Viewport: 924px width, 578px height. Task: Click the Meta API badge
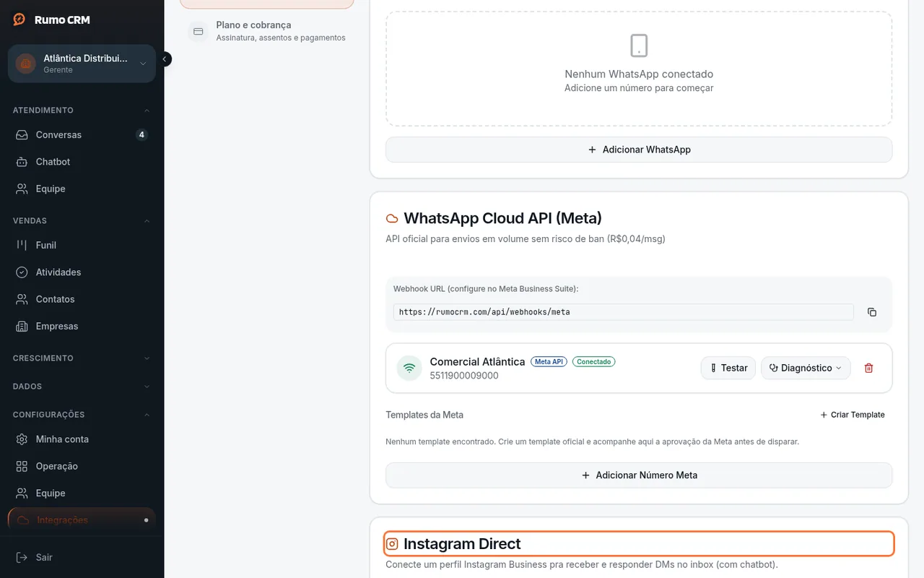click(x=549, y=361)
